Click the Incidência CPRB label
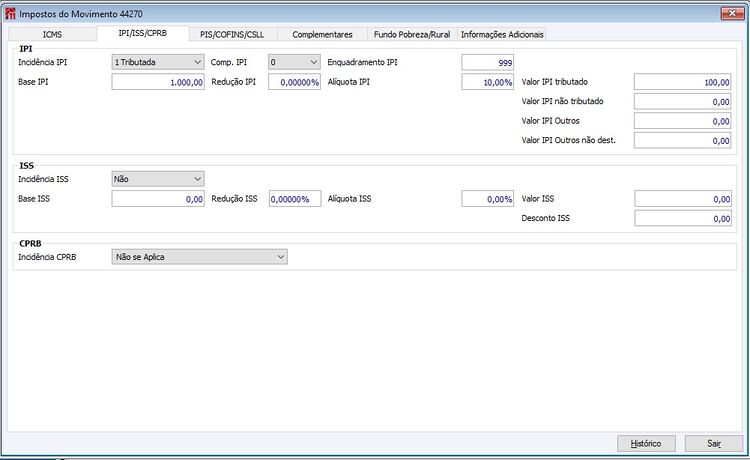This screenshot has height=460, width=750. click(47, 257)
